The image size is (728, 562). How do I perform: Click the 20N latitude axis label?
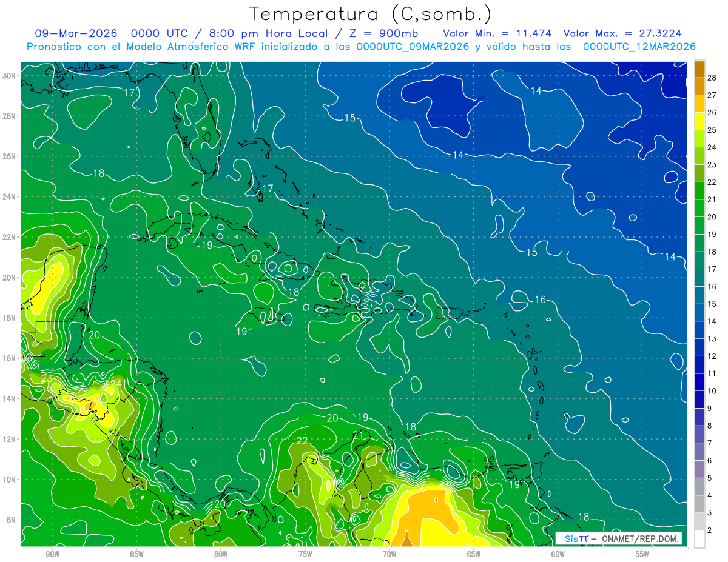click(8, 278)
